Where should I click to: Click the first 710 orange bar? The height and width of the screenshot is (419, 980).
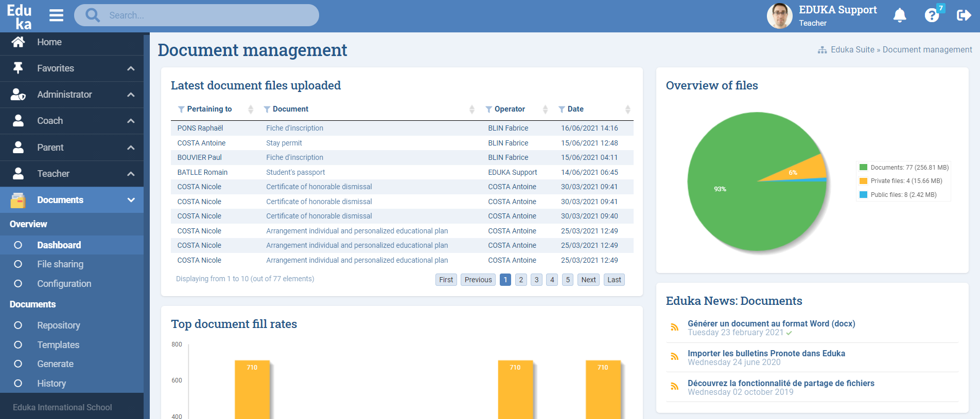tap(252, 390)
